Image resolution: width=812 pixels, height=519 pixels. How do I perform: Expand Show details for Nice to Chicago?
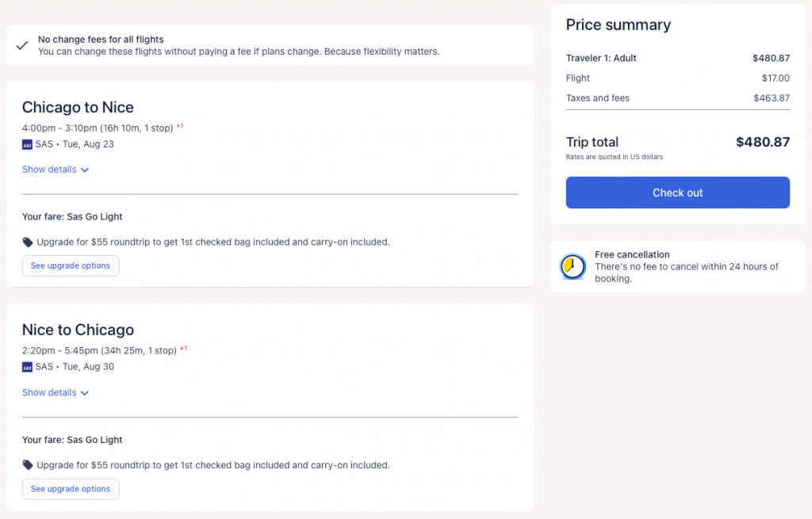49,393
